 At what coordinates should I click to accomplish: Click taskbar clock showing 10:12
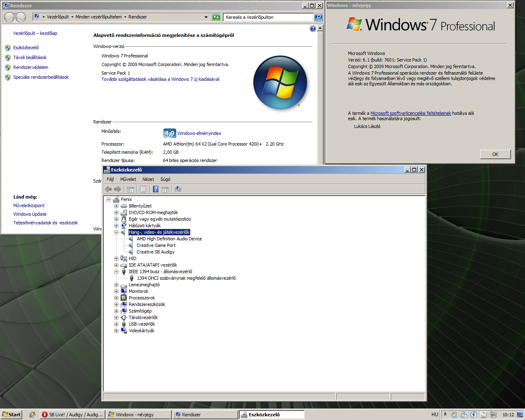(x=508, y=415)
